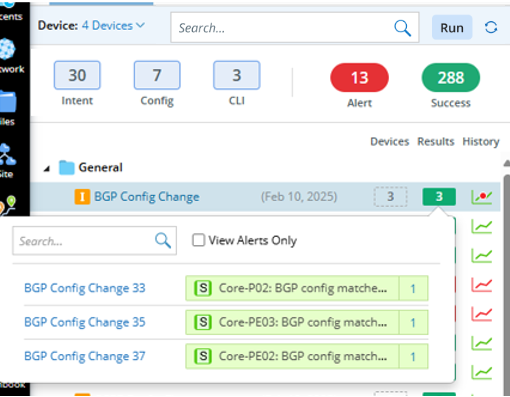Click the orange intent icon beside BGP Config Change
Image resolution: width=510 pixels, height=397 pixels.
coord(82,196)
